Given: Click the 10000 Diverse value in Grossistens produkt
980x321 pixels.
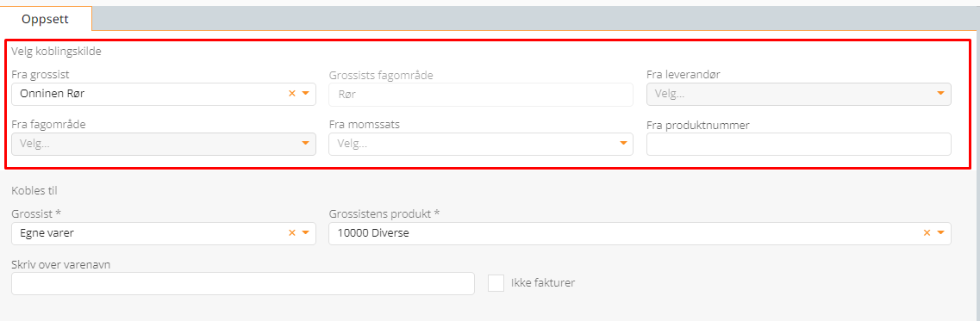Looking at the screenshot, I should tap(374, 233).
